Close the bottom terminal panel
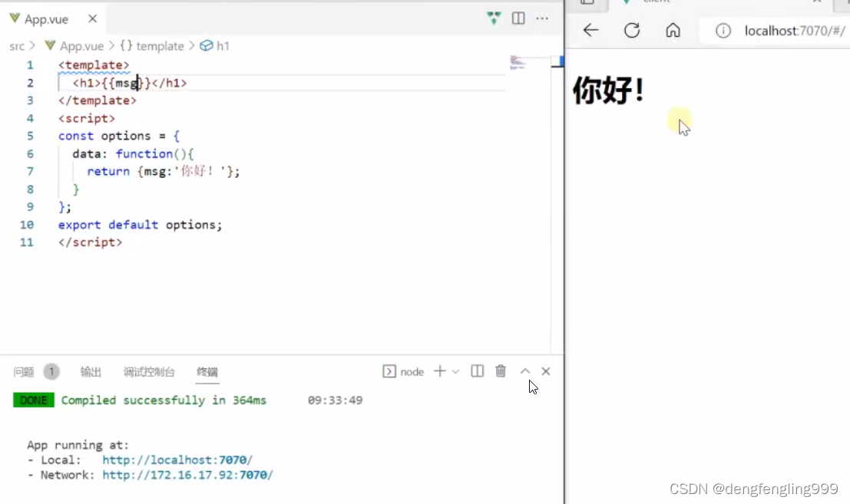This screenshot has width=850, height=504. click(x=546, y=371)
